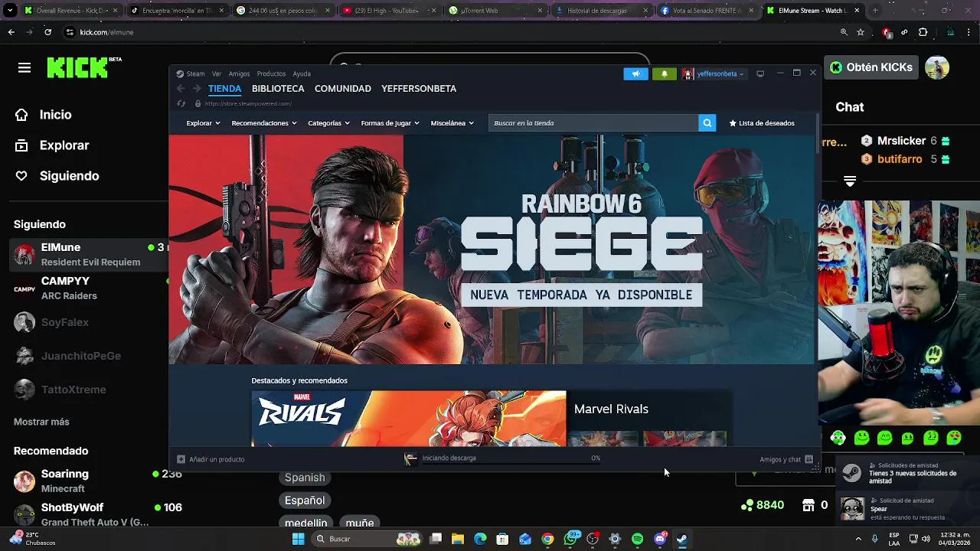Image resolution: width=980 pixels, height=551 pixels.
Task: Open the Productos menu
Action: 271,73
